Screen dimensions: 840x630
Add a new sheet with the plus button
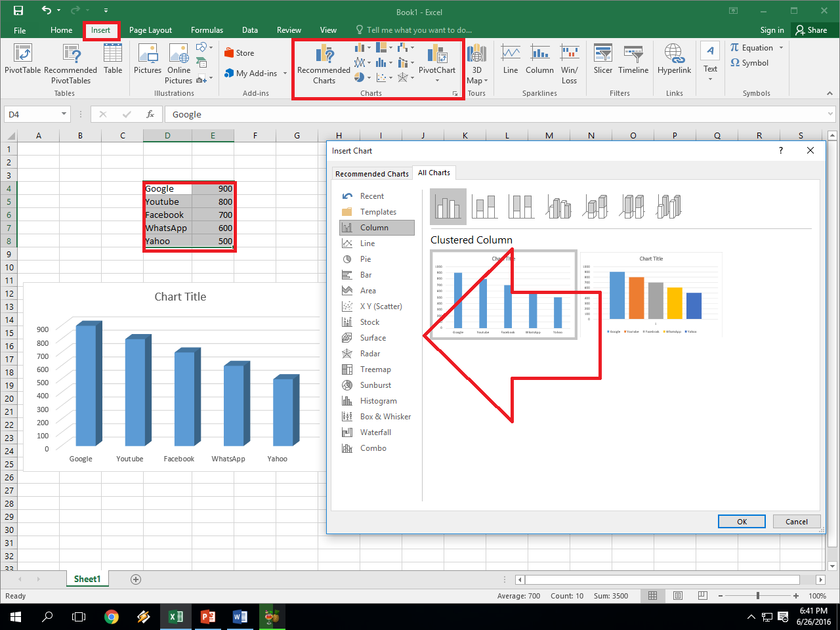[136, 579]
